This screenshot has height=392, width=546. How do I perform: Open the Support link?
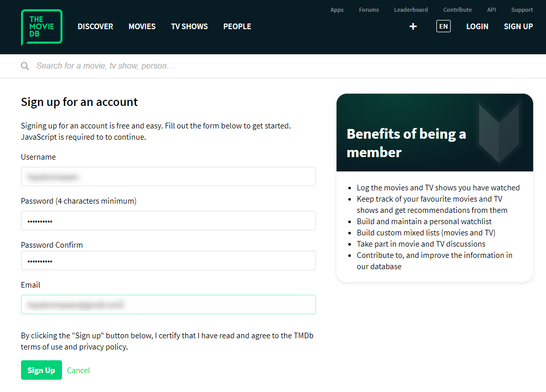tap(522, 10)
